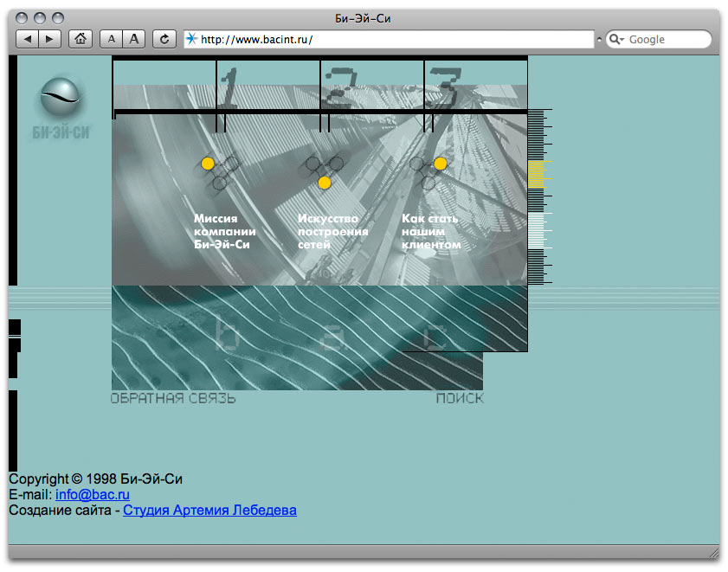The image size is (728, 572).
Task: Open section 1 Миссия компании Би-Эй-Си
Action: pos(224,232)
